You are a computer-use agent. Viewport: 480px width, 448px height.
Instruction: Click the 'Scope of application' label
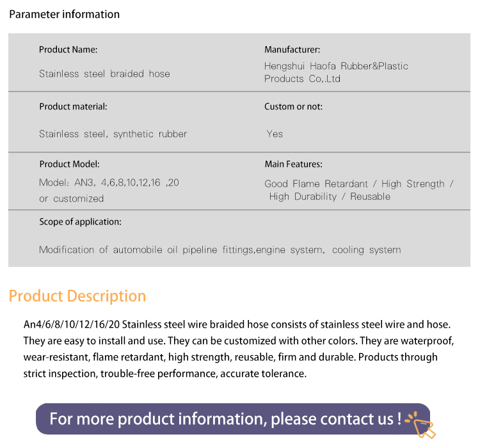coord(80,221)
